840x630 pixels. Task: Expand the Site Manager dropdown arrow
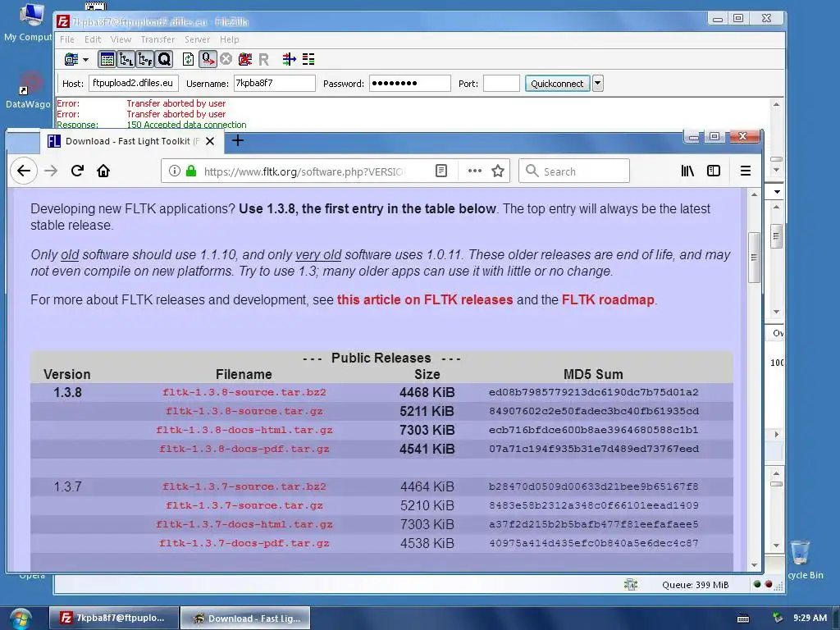pos(85,59)
